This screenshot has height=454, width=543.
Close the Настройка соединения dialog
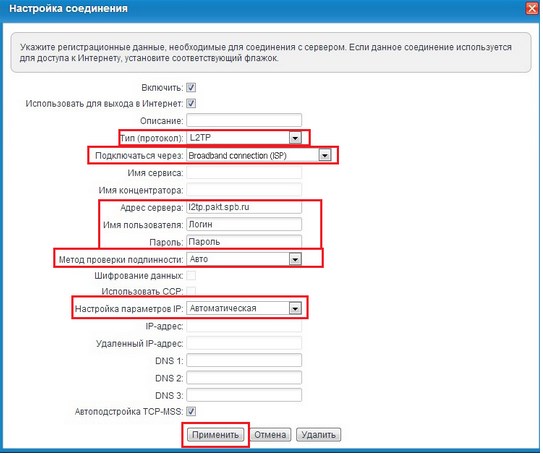point(532,8)
